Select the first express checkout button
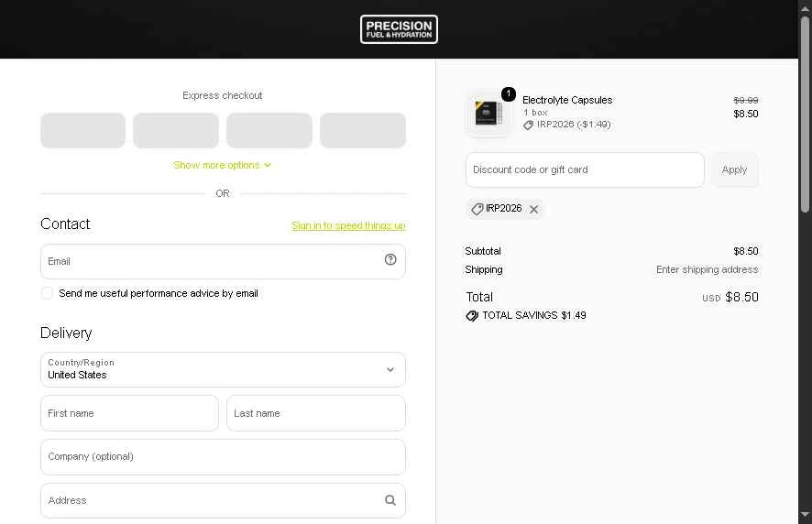 (x=82, y=130)
